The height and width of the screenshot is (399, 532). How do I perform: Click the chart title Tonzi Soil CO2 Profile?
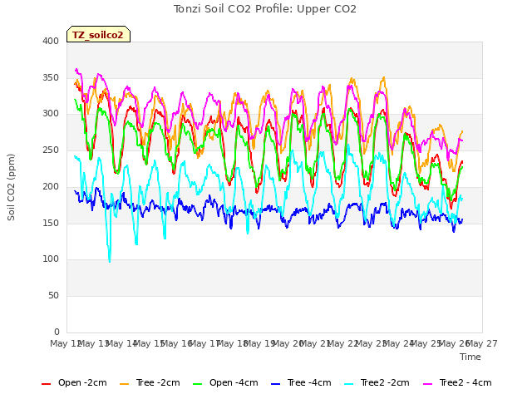[x=265, y=9]
